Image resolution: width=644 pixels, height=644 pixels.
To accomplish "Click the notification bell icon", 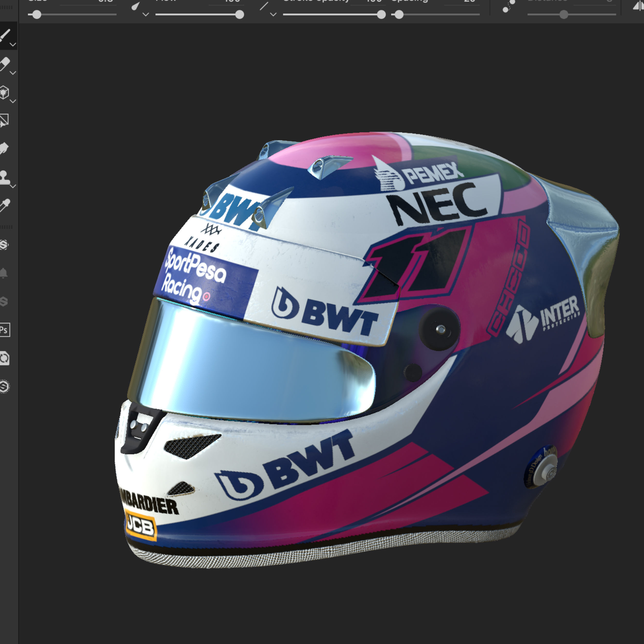I will click(x=4, y=273).
